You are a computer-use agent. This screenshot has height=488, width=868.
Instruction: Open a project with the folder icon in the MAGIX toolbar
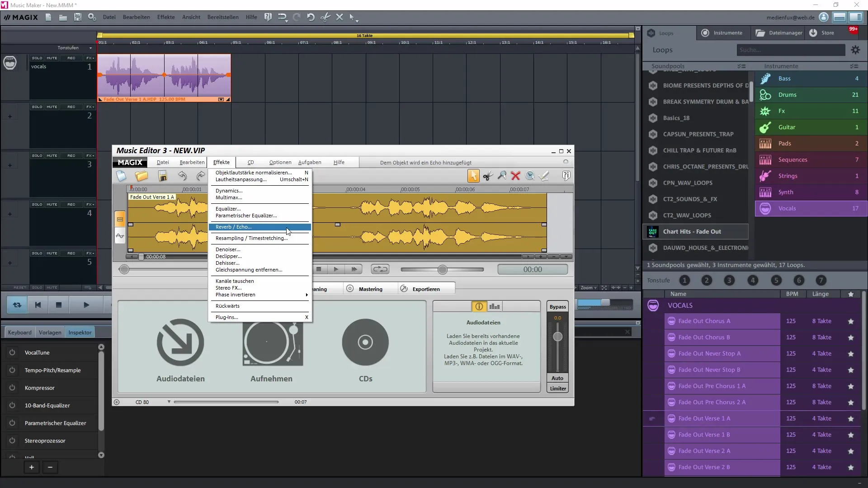[x=63, y=17]
